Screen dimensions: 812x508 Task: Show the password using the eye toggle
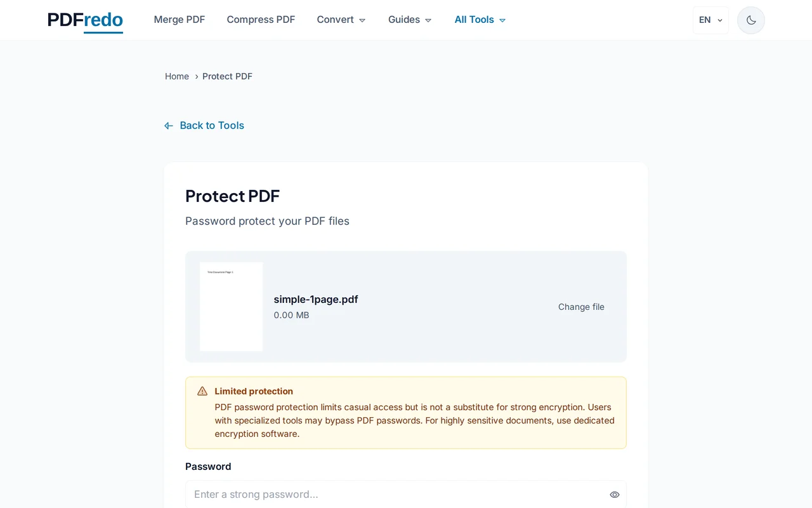[x=613, y=494]
